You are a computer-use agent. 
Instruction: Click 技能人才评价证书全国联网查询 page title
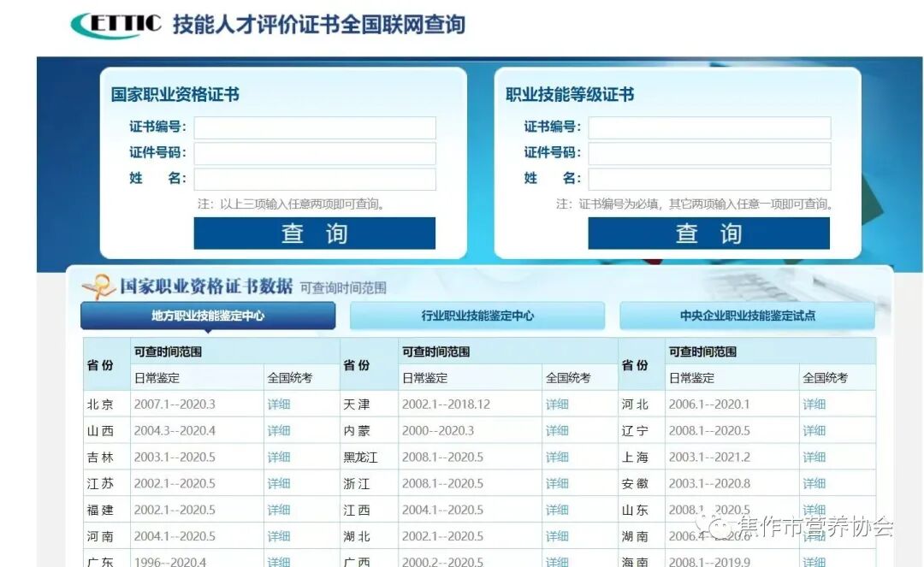[319, 25]
